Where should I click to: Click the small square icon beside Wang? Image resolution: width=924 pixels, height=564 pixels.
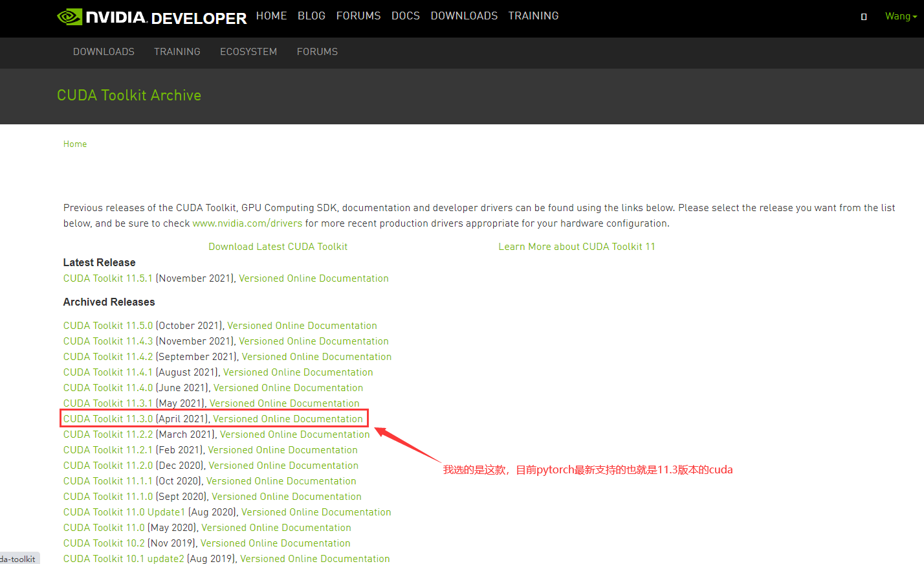point(864,17)
